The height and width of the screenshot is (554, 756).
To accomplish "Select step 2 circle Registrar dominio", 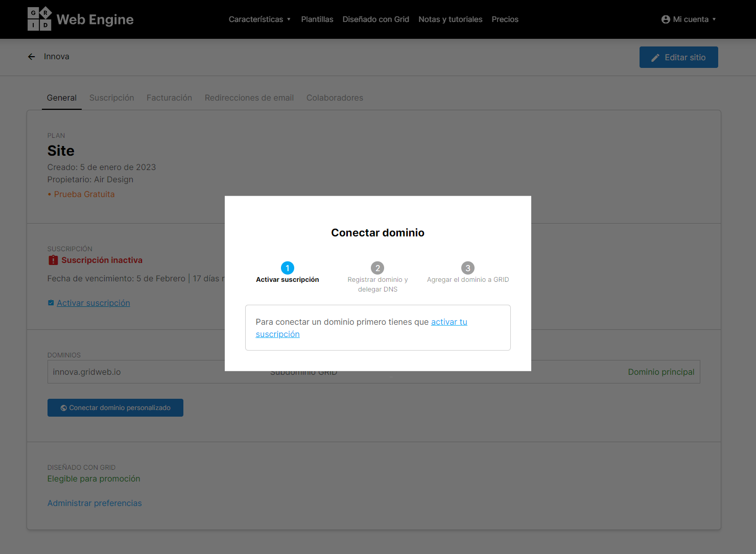I will (x=377, y=268).
